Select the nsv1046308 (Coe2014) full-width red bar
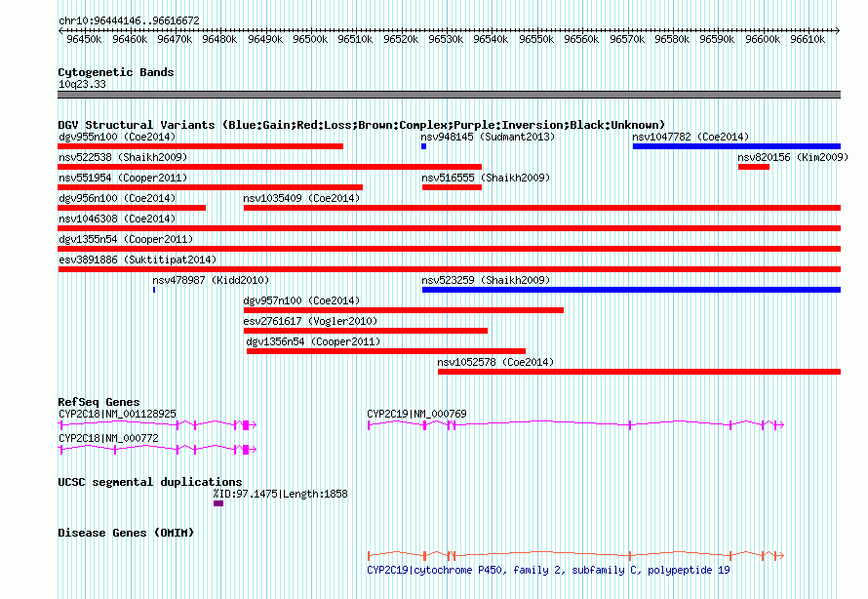Screen dimensions: 868x599 (x=449, y=228)
